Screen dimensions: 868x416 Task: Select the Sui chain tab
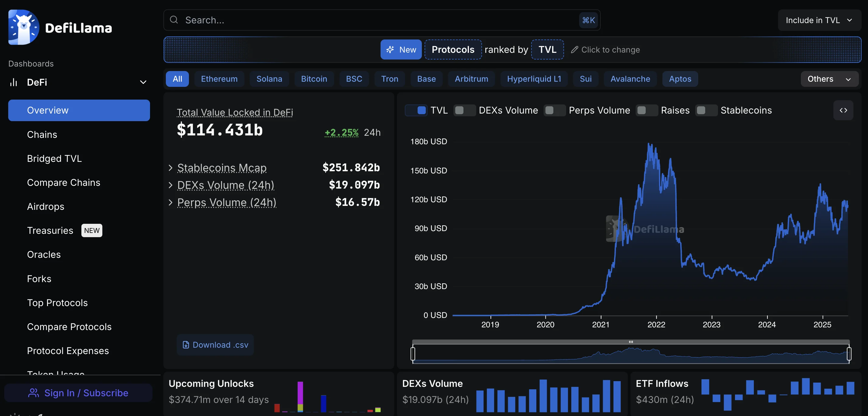[x=586, y=79]
